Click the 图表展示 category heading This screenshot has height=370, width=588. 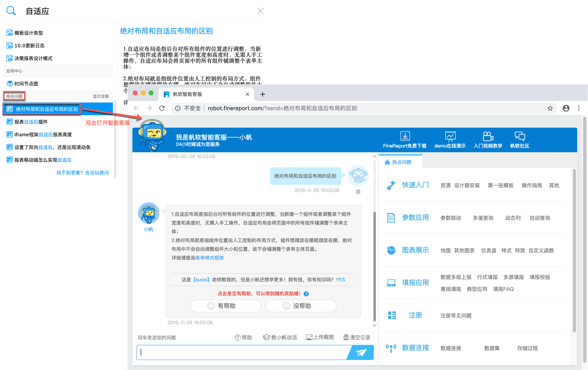point(415,250)
